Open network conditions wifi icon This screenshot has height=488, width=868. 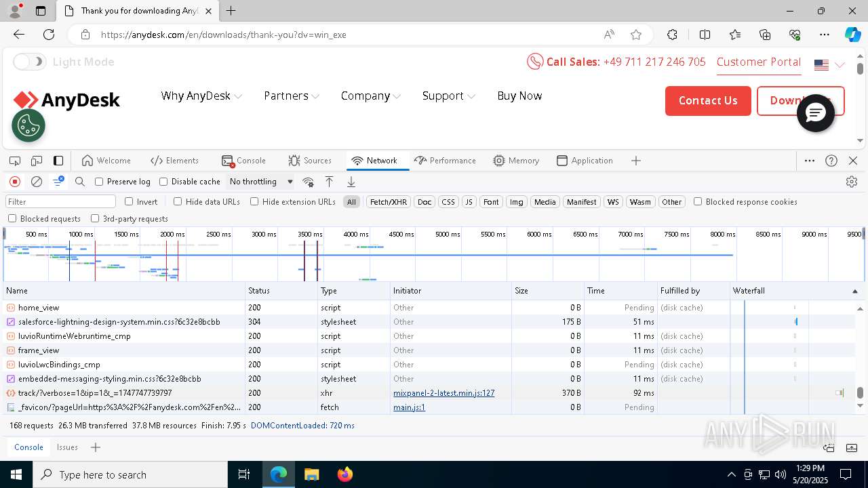click(x=308, y=182)
